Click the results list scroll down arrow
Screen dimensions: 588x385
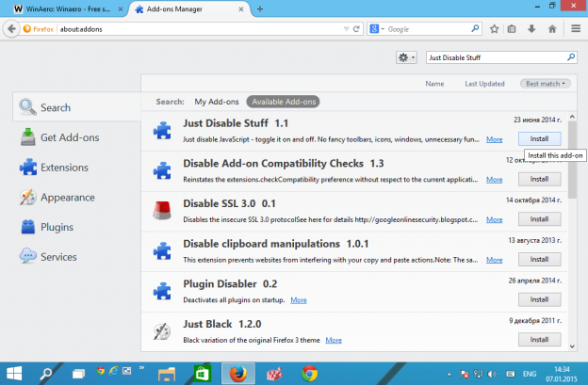click(572, 346)
